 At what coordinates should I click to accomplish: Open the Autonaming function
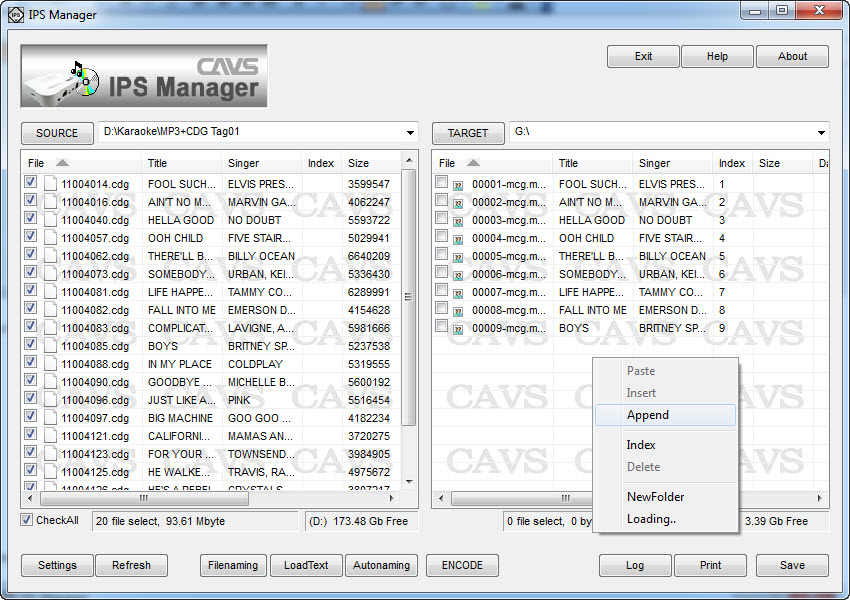click(381, 565)
